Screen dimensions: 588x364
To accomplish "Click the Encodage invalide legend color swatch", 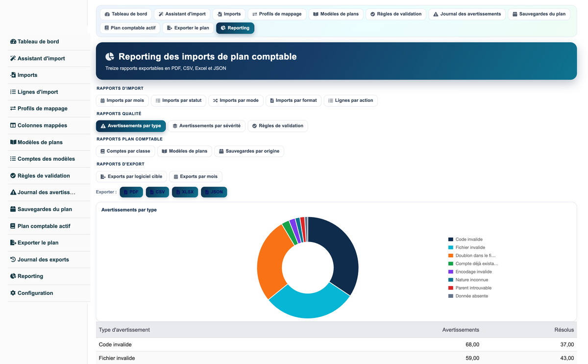I will tap(451, 272).
